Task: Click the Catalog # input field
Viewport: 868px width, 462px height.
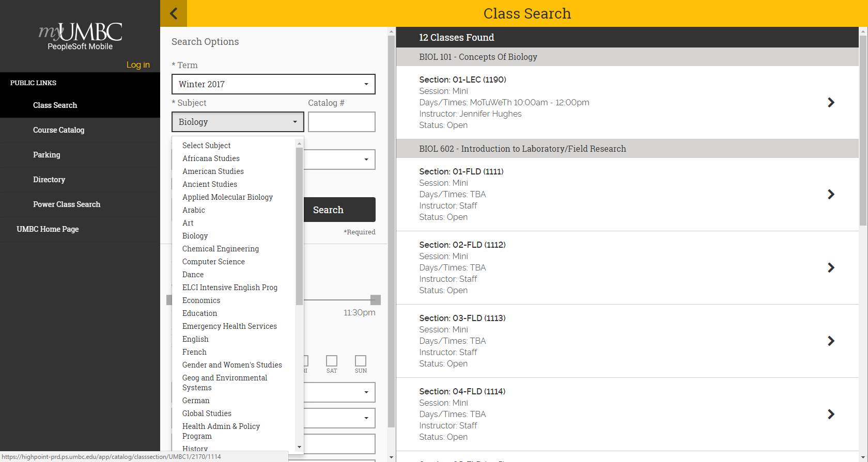Action: click(x=342, y=122)
